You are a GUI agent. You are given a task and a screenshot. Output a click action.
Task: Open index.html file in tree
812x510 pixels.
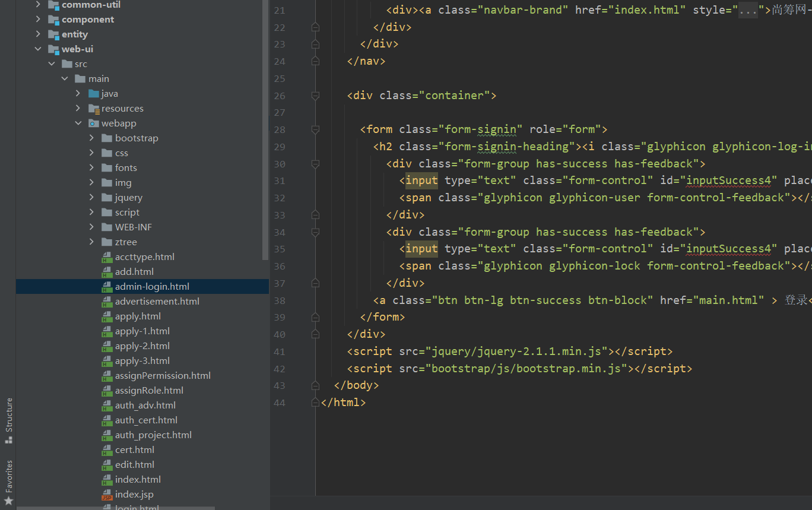click(x=138, y=480)
